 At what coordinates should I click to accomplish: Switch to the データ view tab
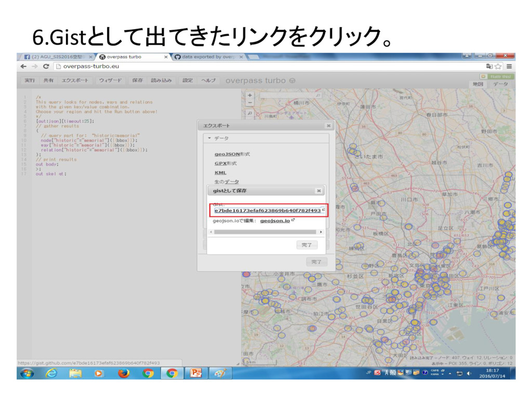click(x=500, y=84)
